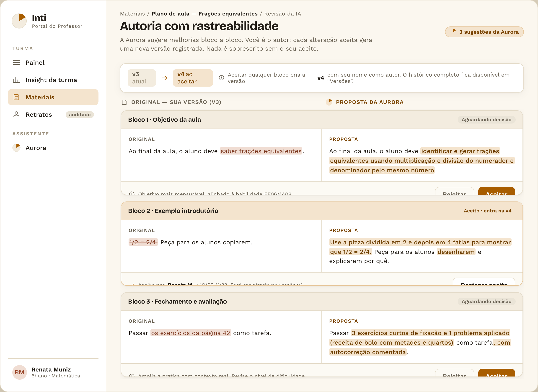This screenshot has height=392, width=538.
Task: Click 'Aguardando decisão' status on Bloco 3
Action: [x=486, y=301]
